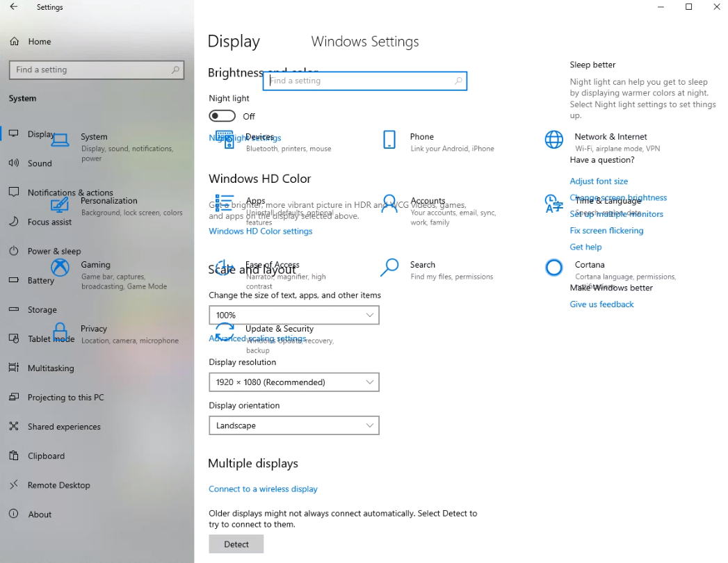The image size is (728, 563).
Task: Select the Display monitor icon in sidebar
Action: (x=14, y=133)
